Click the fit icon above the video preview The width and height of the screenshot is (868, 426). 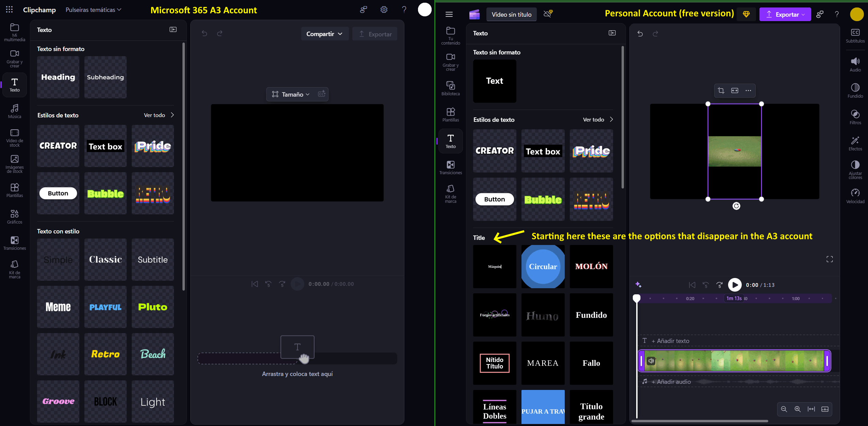coord(735,91)
